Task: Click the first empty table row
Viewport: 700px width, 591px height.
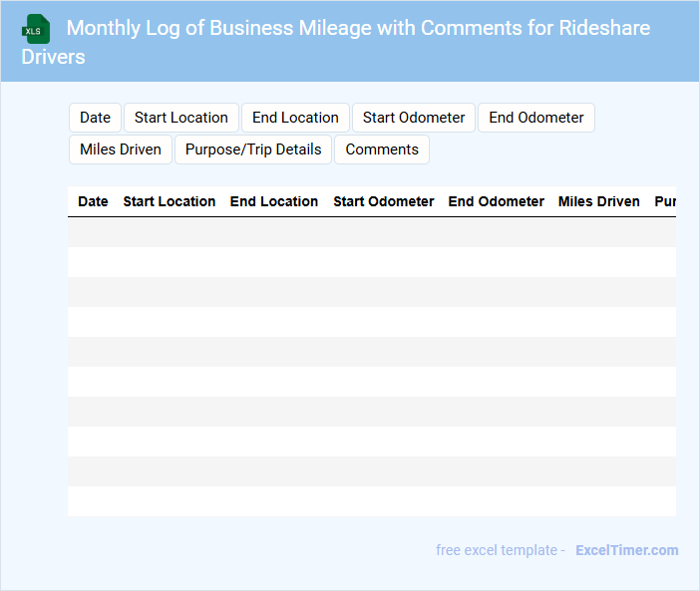Action: pos(371,232)
